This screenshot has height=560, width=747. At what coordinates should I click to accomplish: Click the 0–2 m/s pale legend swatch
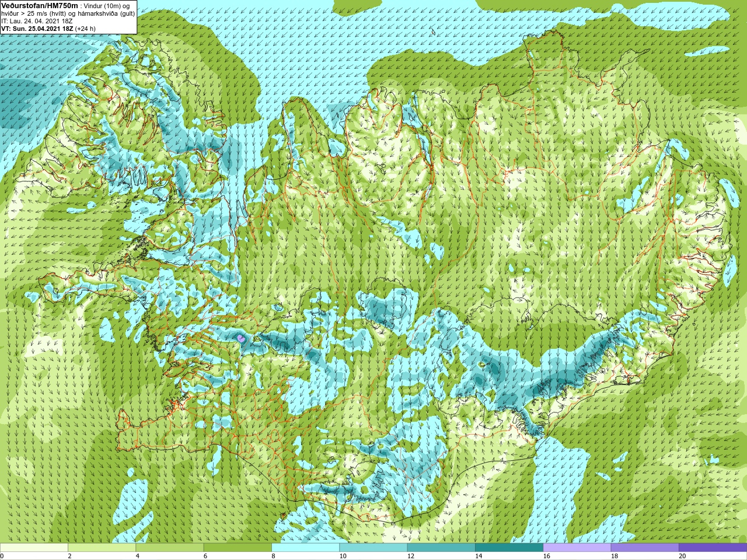(x=34, y=547)
